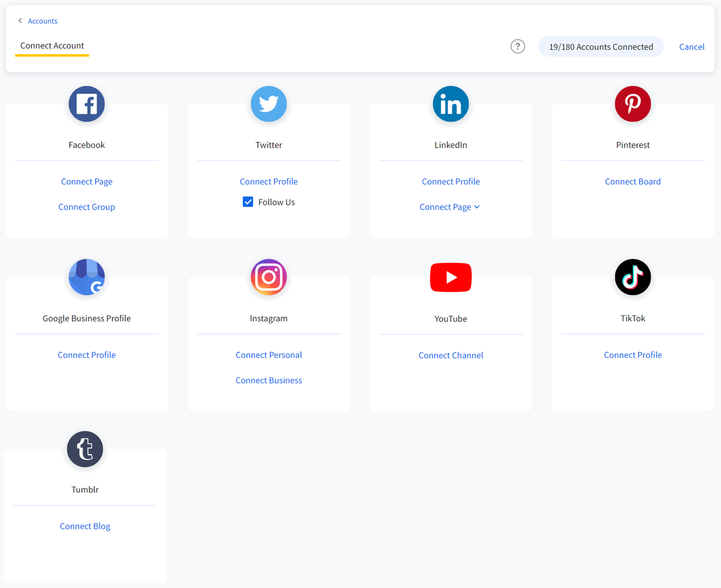Click the Instagram camera icon
This screenshot has width=721, height=588.
click(269, 277)
